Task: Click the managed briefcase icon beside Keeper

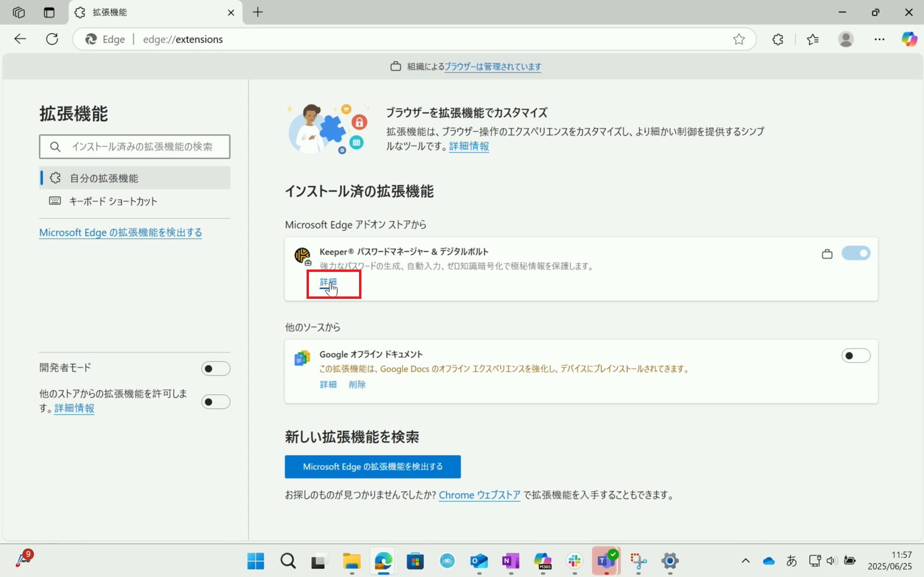Action: tap(827, 254)
